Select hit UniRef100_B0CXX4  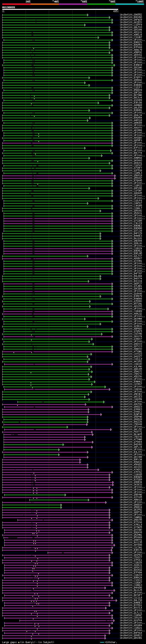[x=131, y=281]
